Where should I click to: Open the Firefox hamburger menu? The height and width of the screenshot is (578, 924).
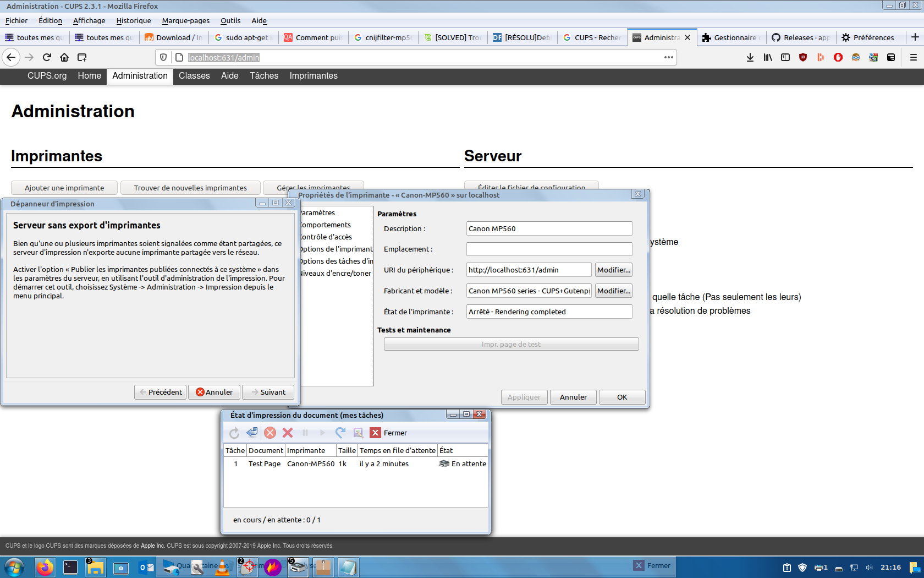coord(914,57)
